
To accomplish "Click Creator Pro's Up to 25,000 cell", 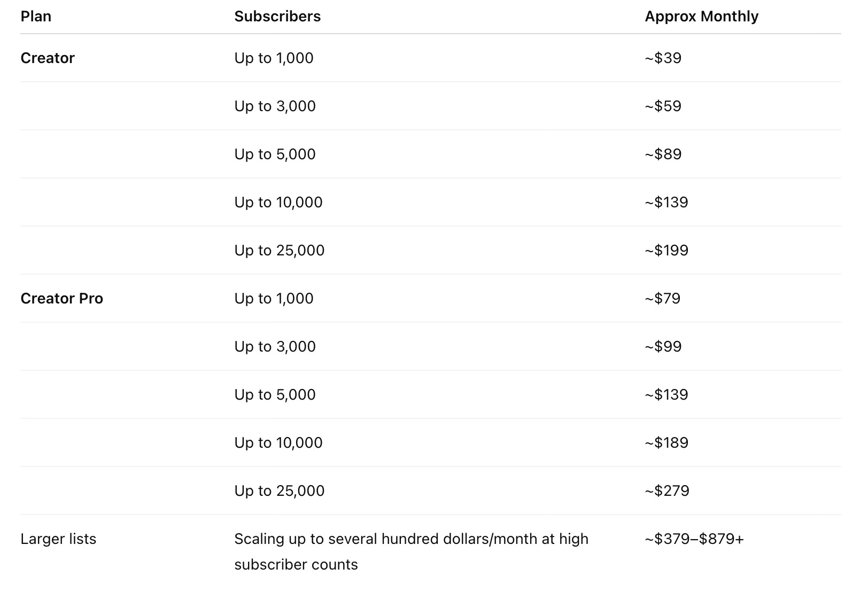I will point(279,490).
